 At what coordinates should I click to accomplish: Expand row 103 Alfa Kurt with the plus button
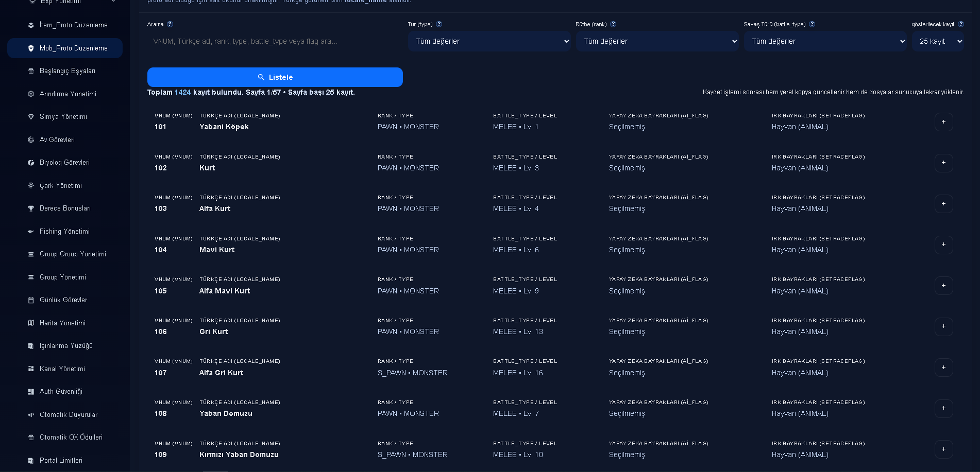pyautogui.click(x=943, y=204)
